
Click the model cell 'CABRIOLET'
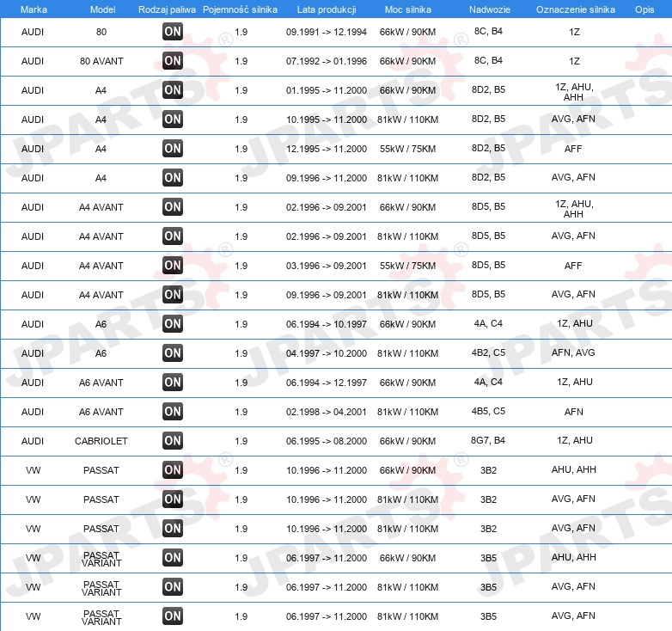(101, 441)
